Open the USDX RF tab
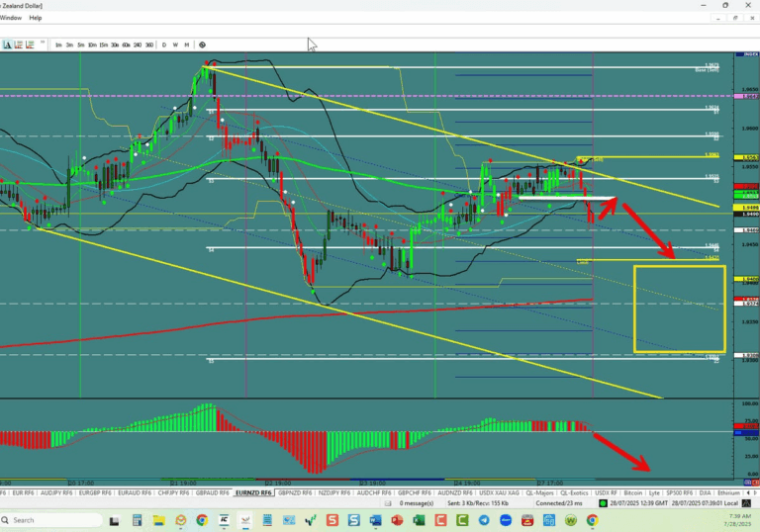The image size is (760, 532). click(606, 492)
